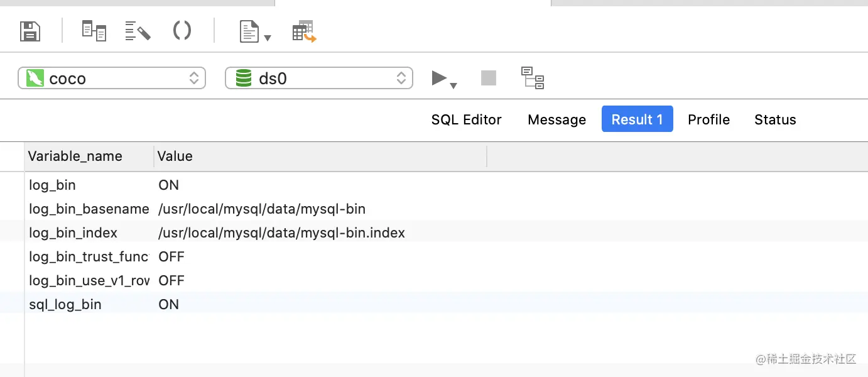Image resolution: width=868 pixels, height=377 pixels.
Task: Click the Save query icon
Action: pyautogui.click(x=30, y=31)
